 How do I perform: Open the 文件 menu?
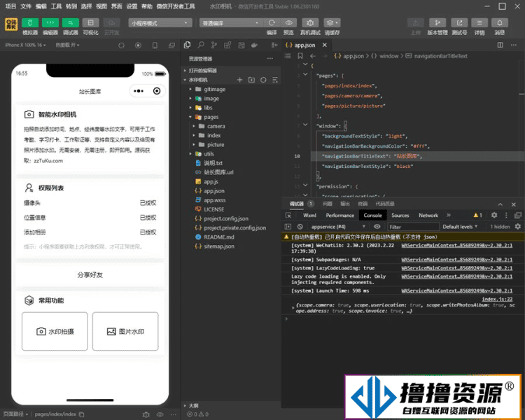click(26, 6)
